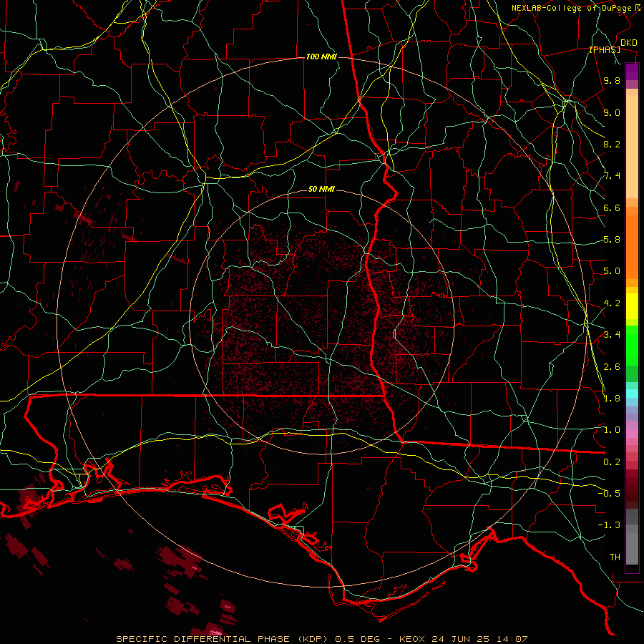Click the orange segment of the color bar

[632, 246]
